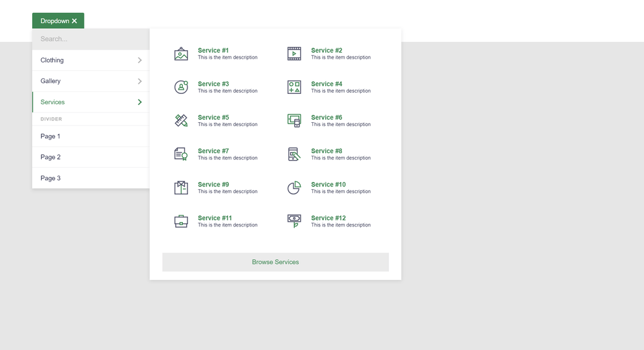Click the responsive devices icon for Service #6
The image size is (644, 350).
click(294, 120)
